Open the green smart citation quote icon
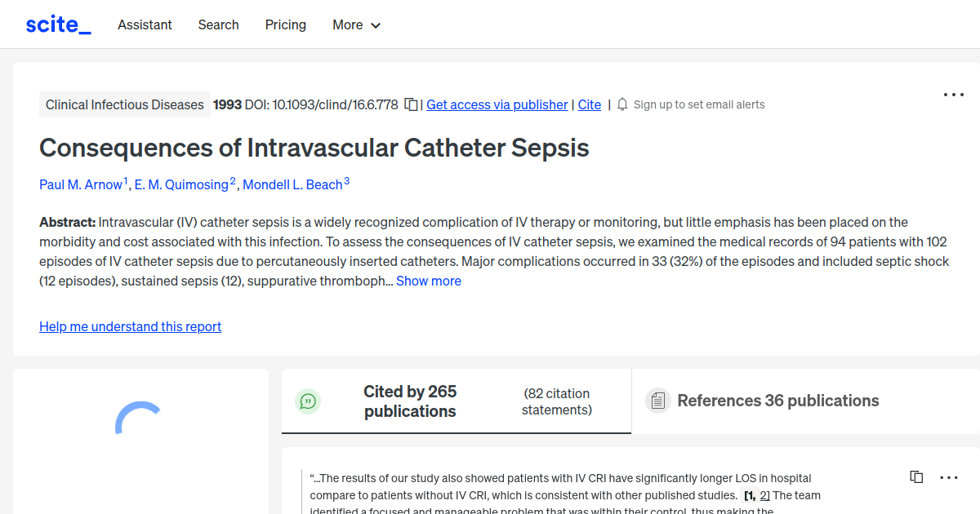This screenshot has height=514, width=980. (308, 401)
